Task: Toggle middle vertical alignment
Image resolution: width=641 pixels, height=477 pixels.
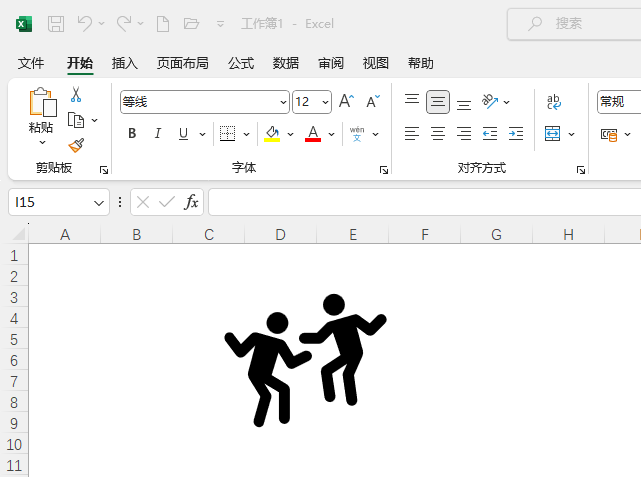Action: [x=438, y=102]
